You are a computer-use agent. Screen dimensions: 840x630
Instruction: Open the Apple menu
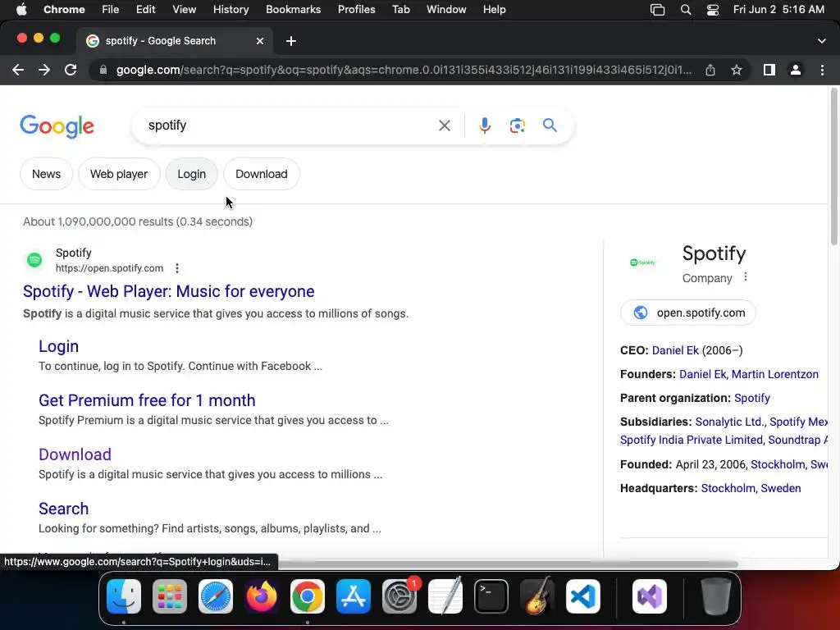21,10
